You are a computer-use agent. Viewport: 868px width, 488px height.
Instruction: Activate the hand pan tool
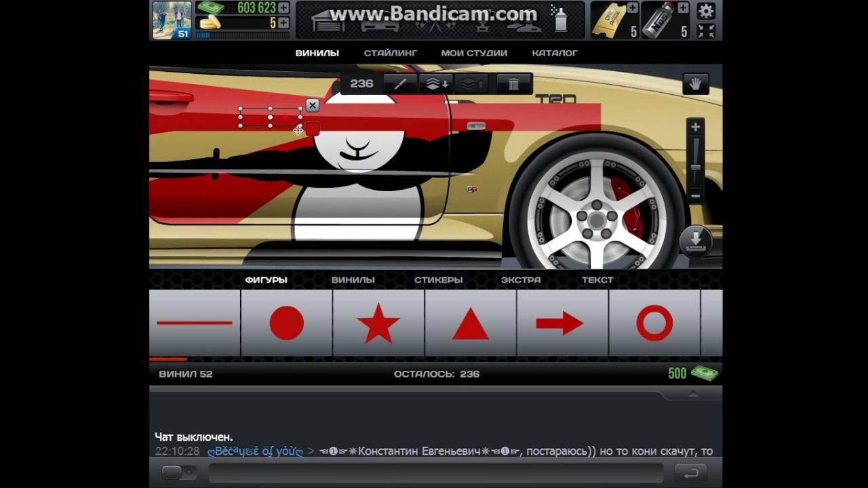point(695,83)
